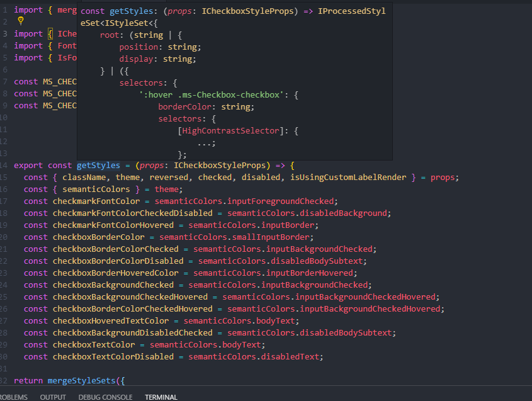Click checkboxBorderHoveredColor variable name

pyautogui.click(x=115, y=273)
